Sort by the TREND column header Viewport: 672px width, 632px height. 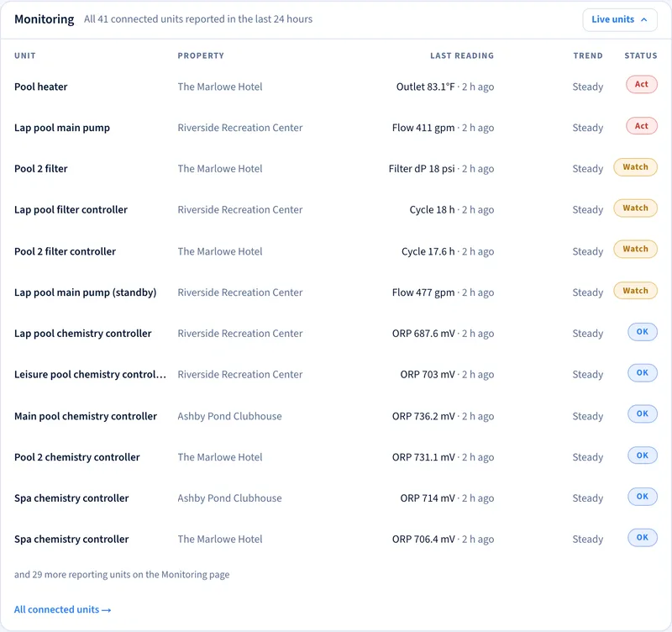click(588, 55)
